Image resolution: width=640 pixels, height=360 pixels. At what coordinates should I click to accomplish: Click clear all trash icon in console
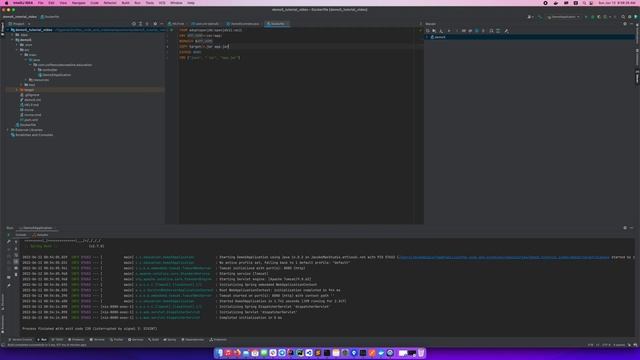tap(16, 274)
